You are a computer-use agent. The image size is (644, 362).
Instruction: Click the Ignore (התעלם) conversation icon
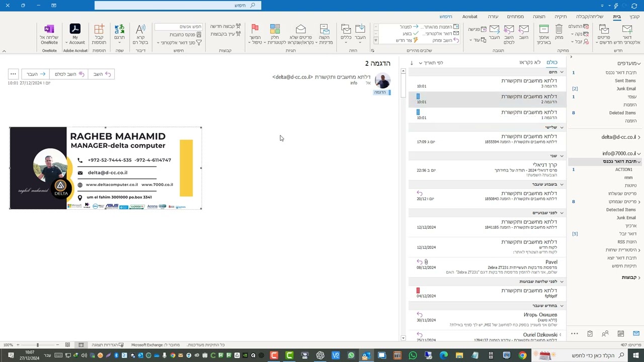pyautogui.click(x=586, y=26)
